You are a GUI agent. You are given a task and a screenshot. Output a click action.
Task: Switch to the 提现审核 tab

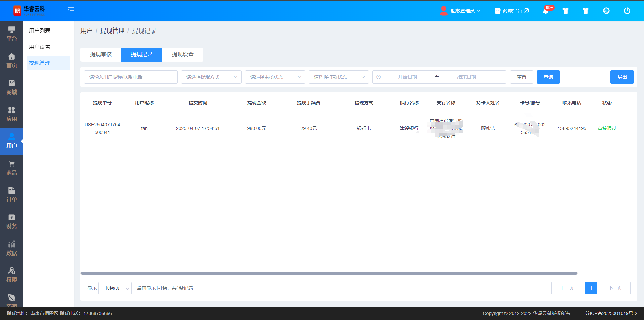[x=101, y=54]
